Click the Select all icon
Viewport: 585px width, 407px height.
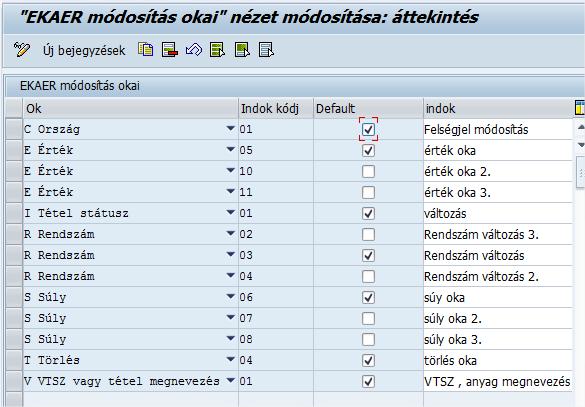[x=218, y=50]
